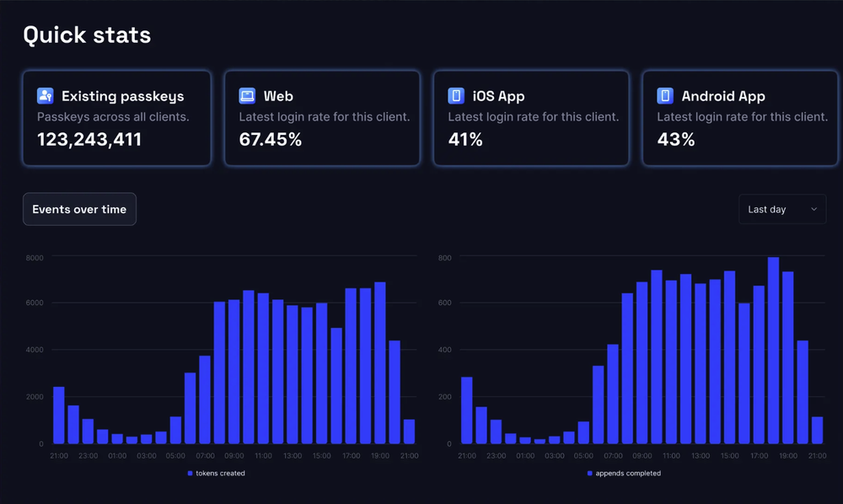Click the first 21:00 bar in tokens chart
The width and height of the screenshot is (843, 504).
59,415
